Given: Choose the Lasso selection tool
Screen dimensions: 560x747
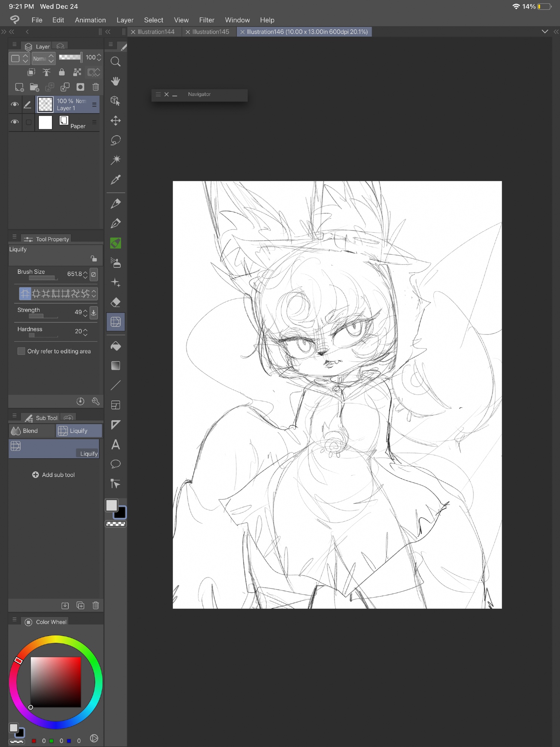Looking at the screenshot, I should tap(115, 140).
